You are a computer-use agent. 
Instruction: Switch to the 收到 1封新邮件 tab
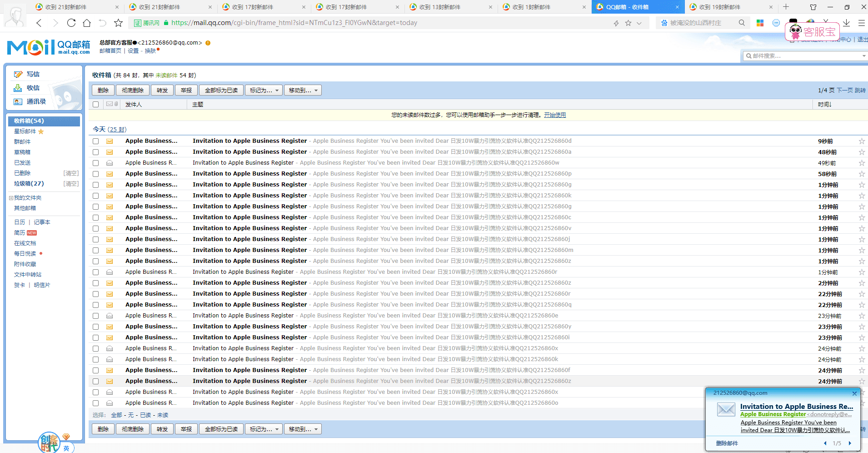point(544,7)
